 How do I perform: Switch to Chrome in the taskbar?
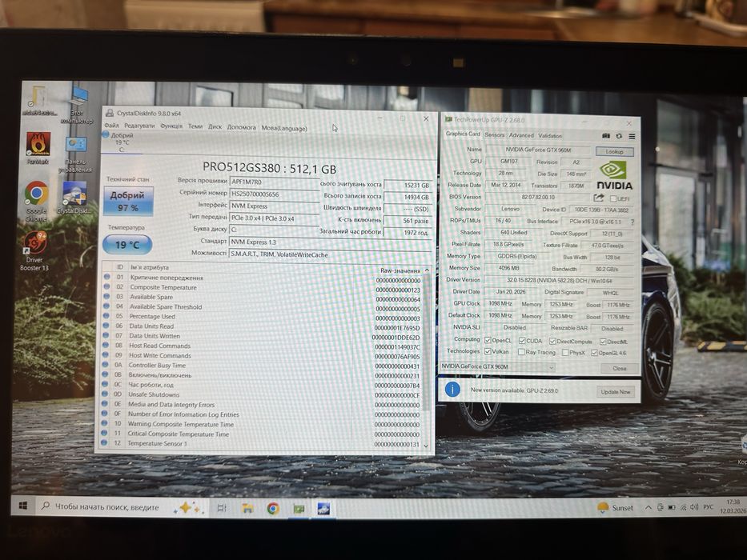coord(273,509)
